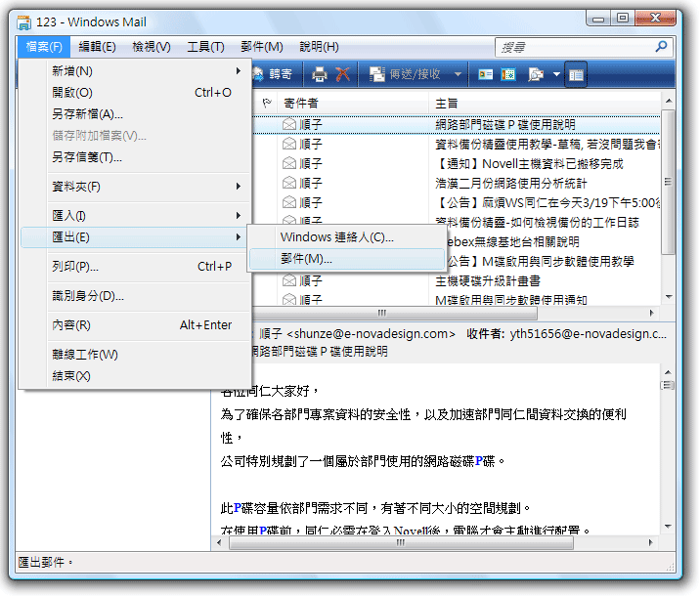Click preview pane horizontal scrollbar thumb
Viewport: 700px width, 596px height.
(401, 543)
